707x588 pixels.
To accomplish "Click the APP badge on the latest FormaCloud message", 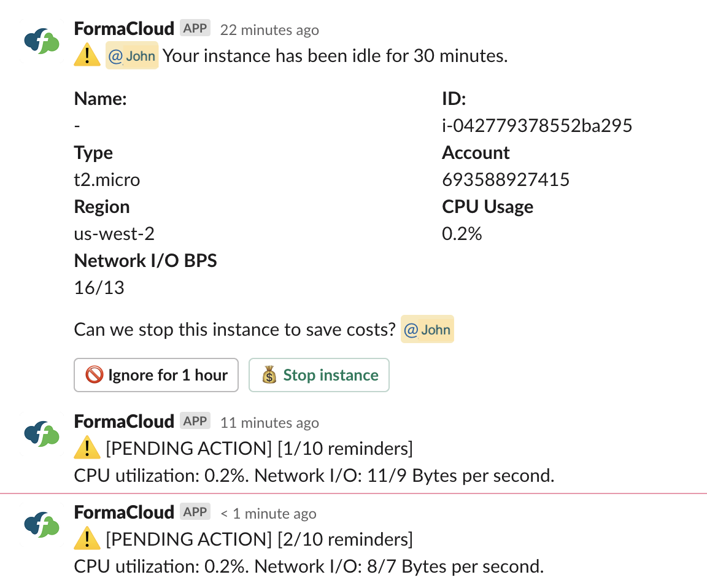I will point(195,512).
